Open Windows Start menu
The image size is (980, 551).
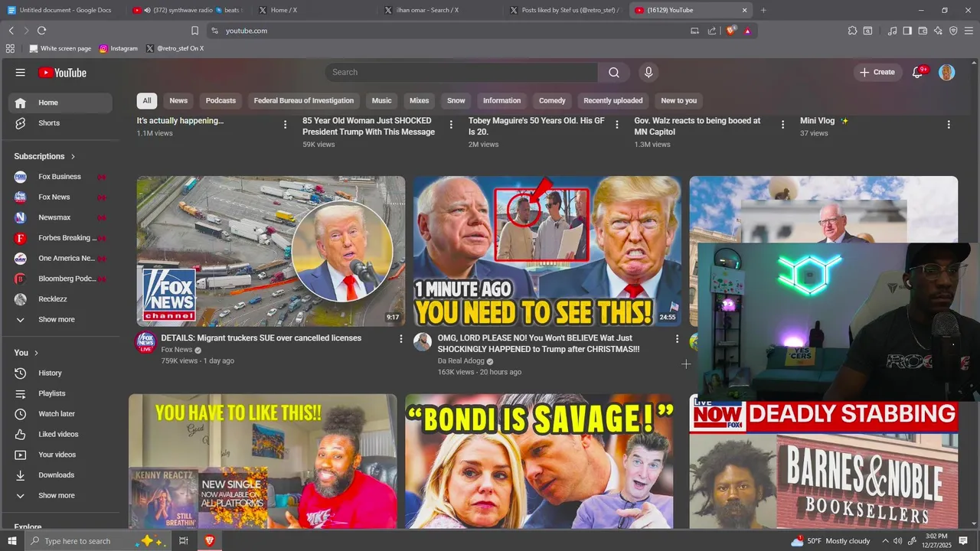point(12,541)
